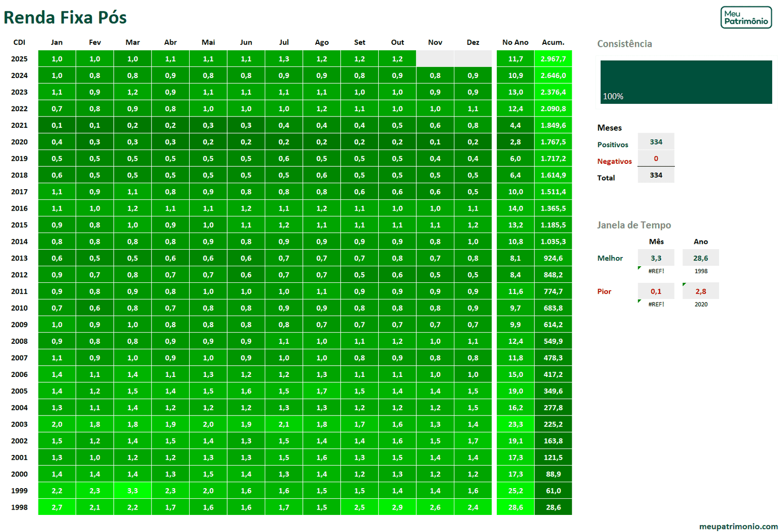This screenshot has height=532, width=780.
Task: Open the meupatrimonio.com link
Action: 738,526
